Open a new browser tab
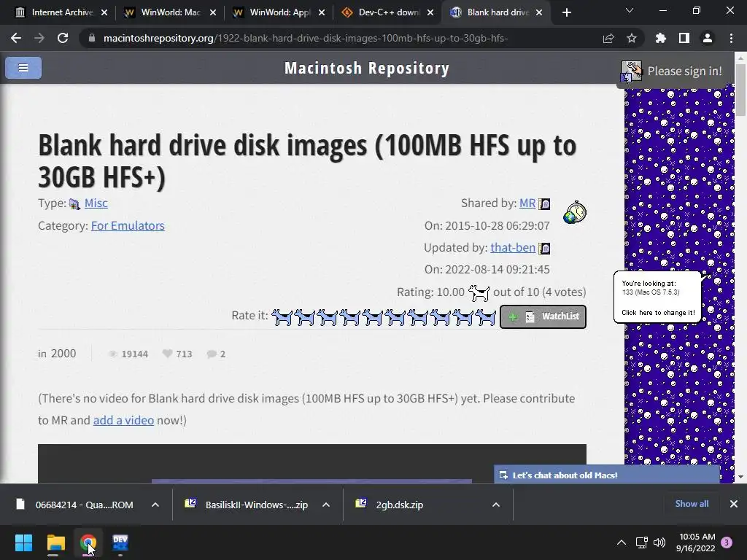This screenshot has height=560, width=747. (x=566, y=12)
